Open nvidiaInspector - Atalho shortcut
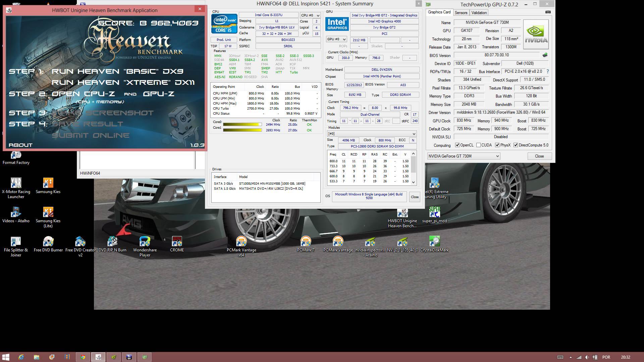 (370, 246)
